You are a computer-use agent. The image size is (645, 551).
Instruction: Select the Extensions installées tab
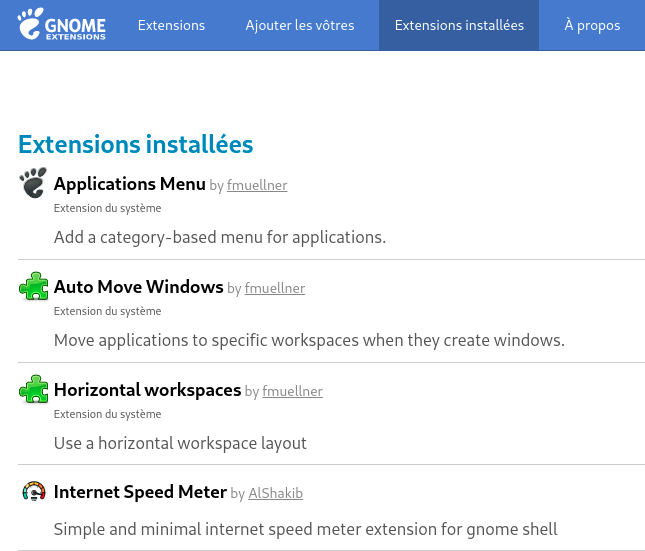coord(459,25)
